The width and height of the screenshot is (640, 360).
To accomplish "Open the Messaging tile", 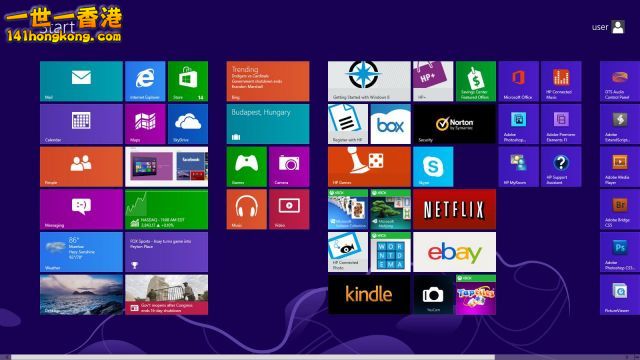I will (81, 209).
